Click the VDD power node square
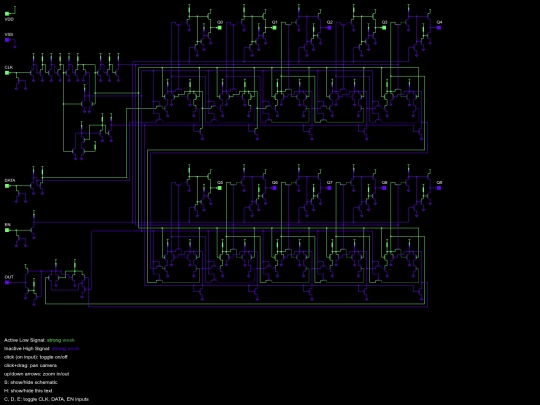The height and width of the screenshot is (405, 540). [7, 14]
